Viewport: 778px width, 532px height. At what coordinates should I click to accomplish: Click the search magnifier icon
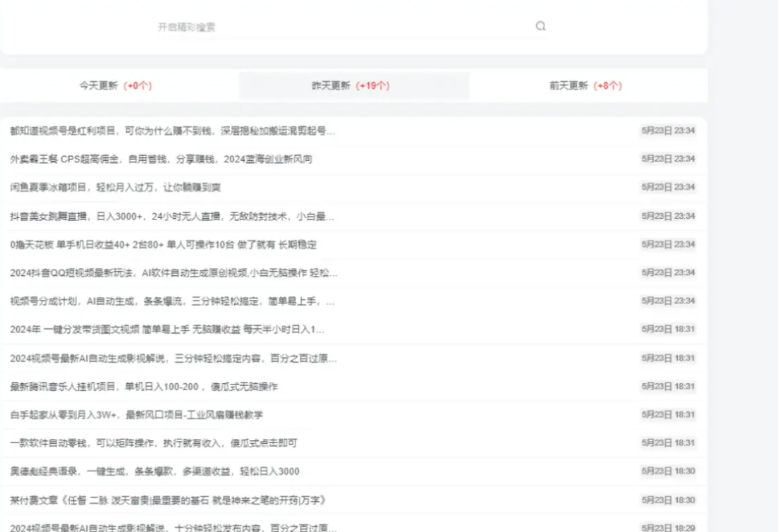click(540, 27)
